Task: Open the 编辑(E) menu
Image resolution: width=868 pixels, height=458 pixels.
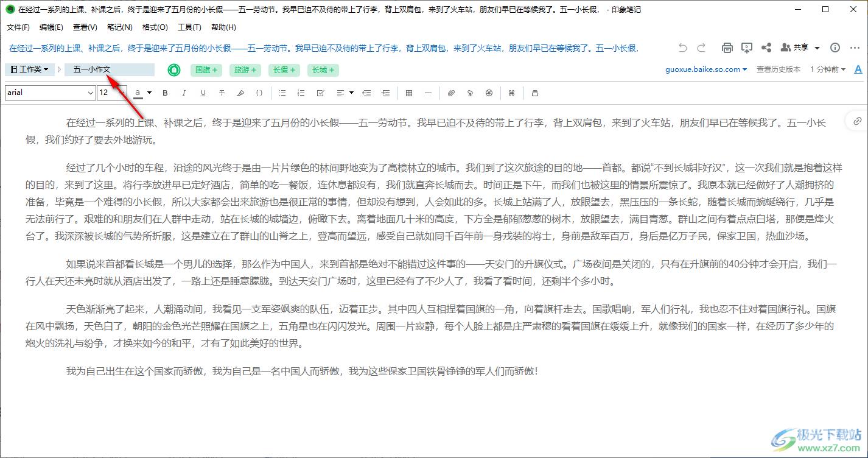Action: pyautogui.click(x=51, y=27)
